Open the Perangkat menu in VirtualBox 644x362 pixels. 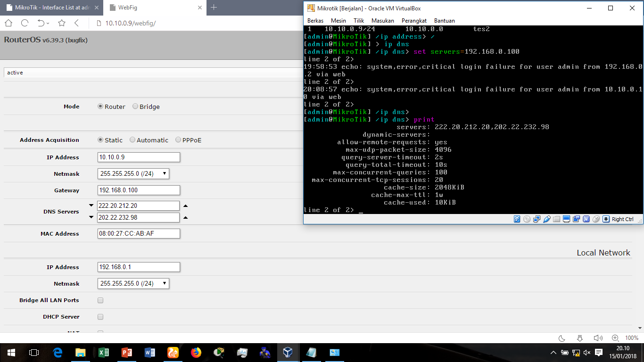[x=414, y=21]
